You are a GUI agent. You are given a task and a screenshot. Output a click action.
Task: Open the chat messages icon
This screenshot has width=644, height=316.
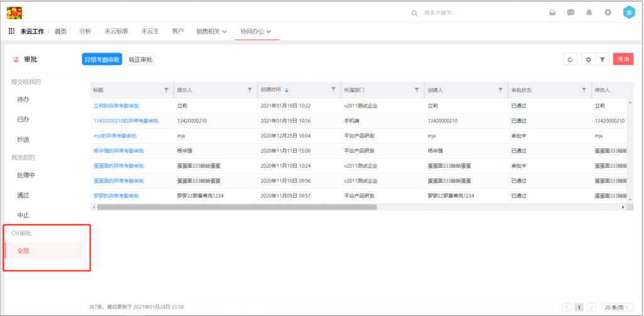click(x=570, y=13)
